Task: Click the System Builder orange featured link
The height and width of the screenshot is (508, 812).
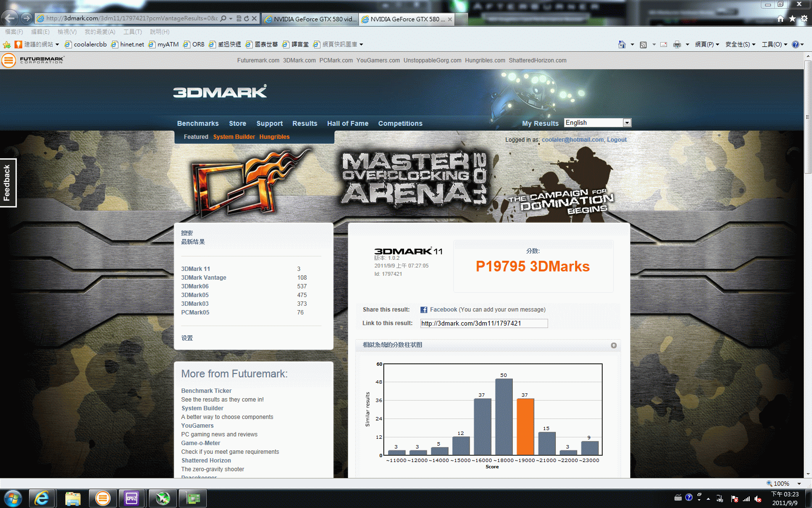Action: (x=234, y=137)
